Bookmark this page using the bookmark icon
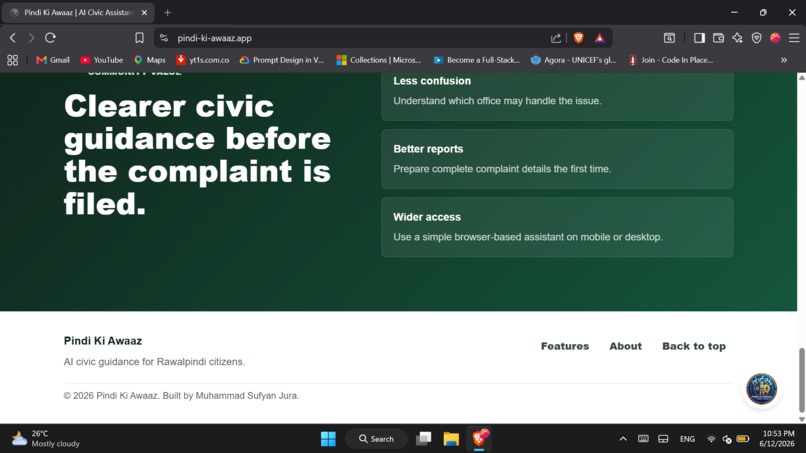 [139, 38]
